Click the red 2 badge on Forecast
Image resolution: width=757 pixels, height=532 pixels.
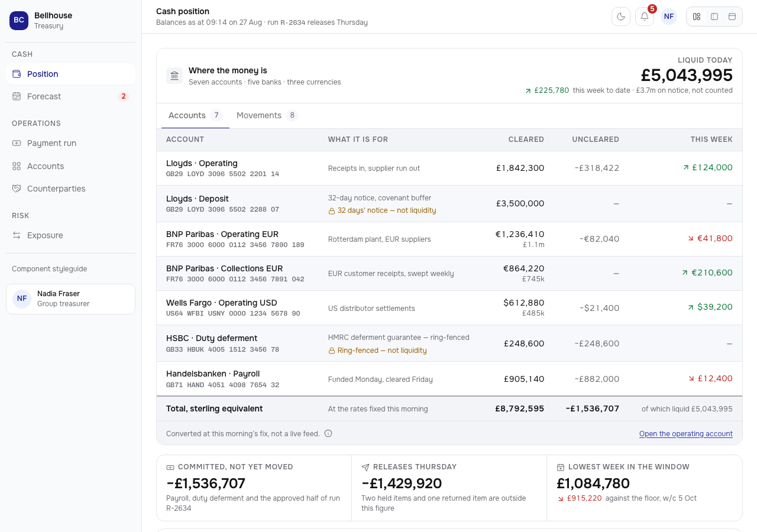click(x=124, y=96)
